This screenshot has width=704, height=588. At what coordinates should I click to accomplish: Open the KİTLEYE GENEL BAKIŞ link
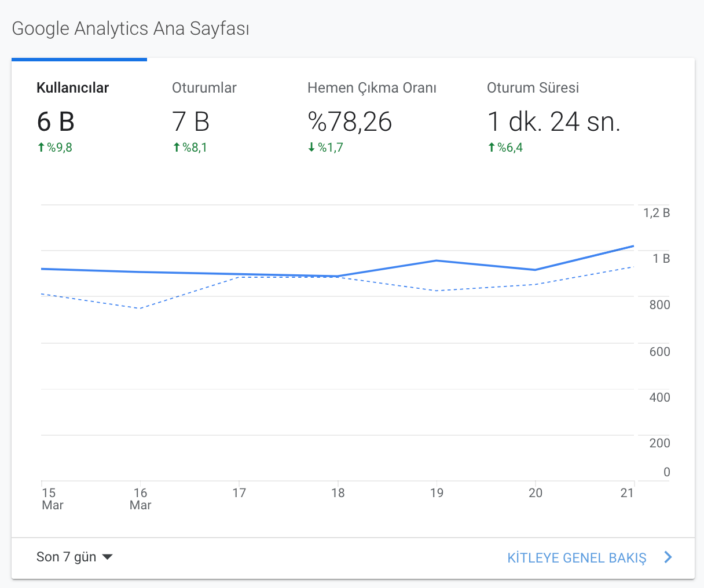(x=577, y=558)
